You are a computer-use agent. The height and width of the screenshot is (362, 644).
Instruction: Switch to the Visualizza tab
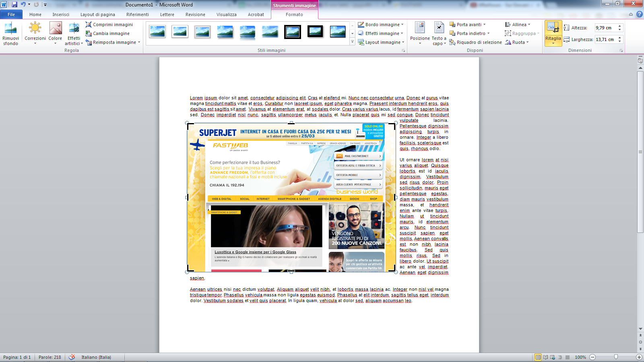coord(227,14)
